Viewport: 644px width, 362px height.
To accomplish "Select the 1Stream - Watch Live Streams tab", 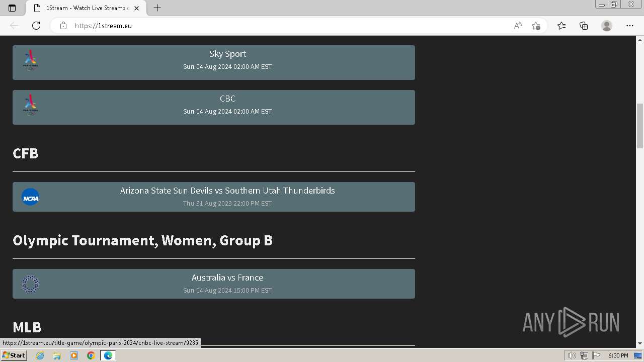I will (x=87, y=8).
